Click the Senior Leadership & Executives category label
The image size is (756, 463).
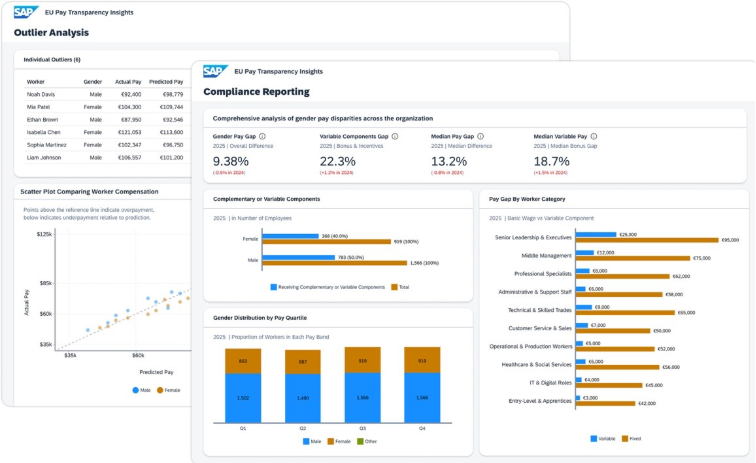[533, 237]
